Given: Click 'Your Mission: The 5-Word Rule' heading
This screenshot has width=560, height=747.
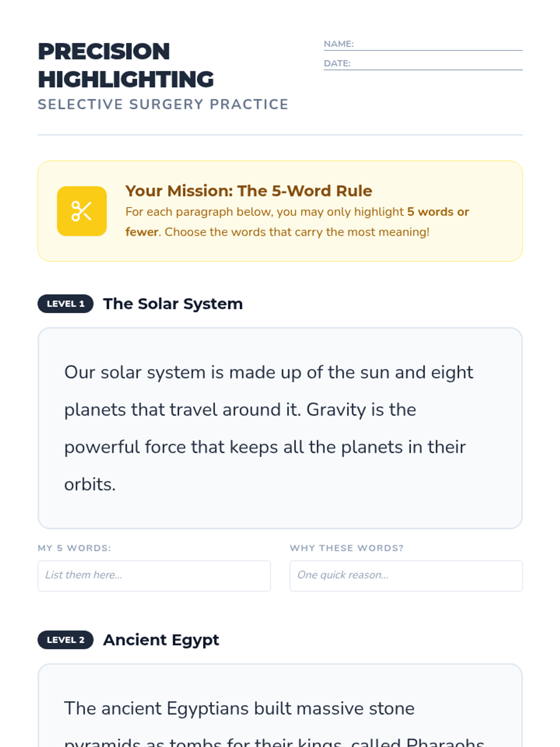Looking at the screenshot, I should 248,191.
